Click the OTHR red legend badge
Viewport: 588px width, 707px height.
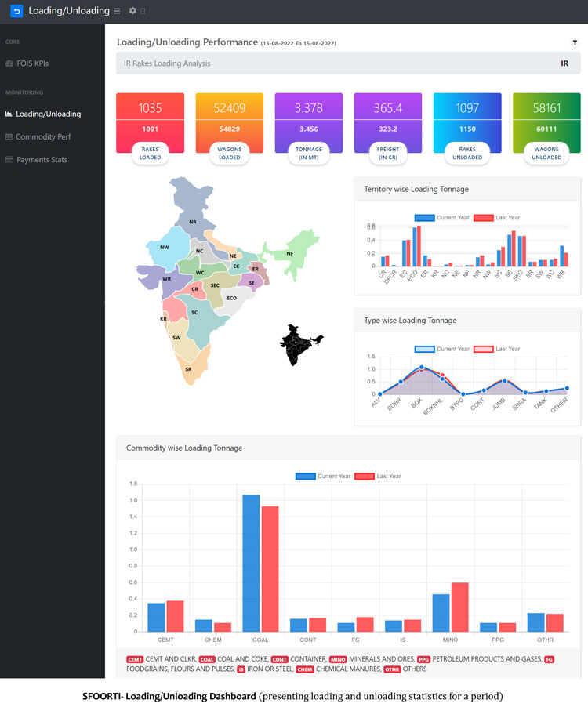[x=392, y=669]
